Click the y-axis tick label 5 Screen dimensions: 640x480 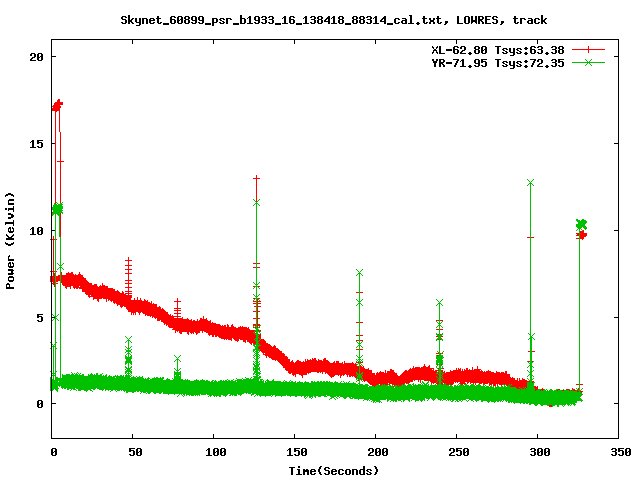click(40, 318)
